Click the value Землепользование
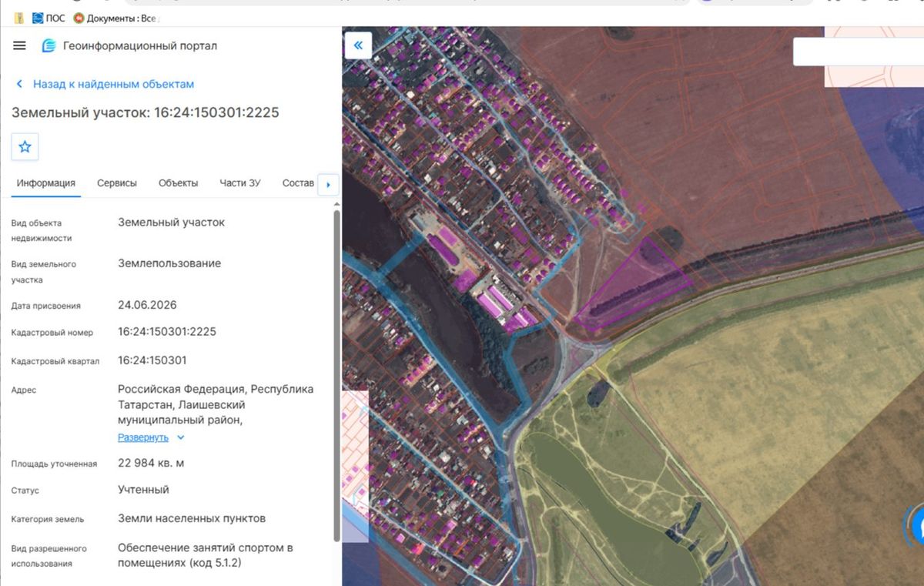The image size is (924, 586). (169, 263)
